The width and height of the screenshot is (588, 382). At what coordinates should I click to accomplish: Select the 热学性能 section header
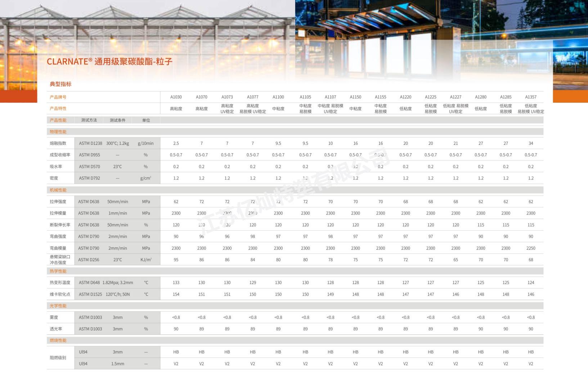click(58, 271)
